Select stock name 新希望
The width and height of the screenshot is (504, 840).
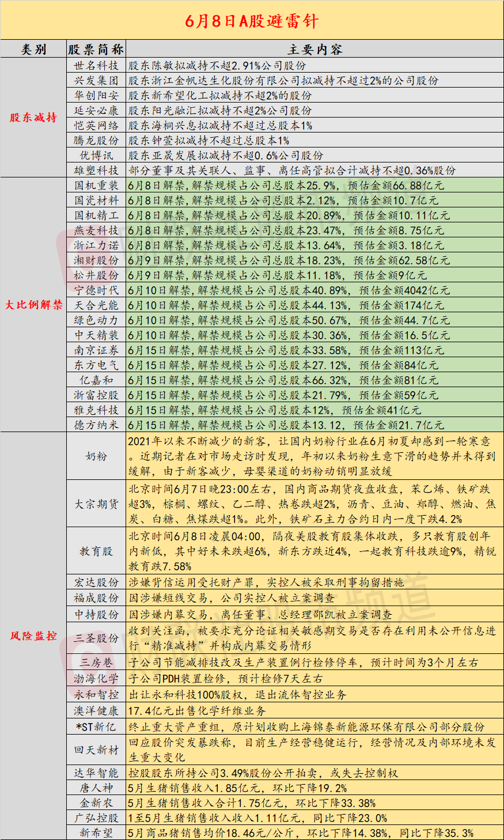[96, 833]
